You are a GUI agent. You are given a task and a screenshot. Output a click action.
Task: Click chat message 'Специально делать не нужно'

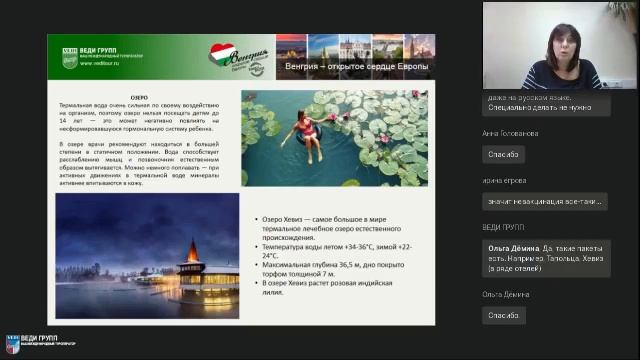coord(547,104)
